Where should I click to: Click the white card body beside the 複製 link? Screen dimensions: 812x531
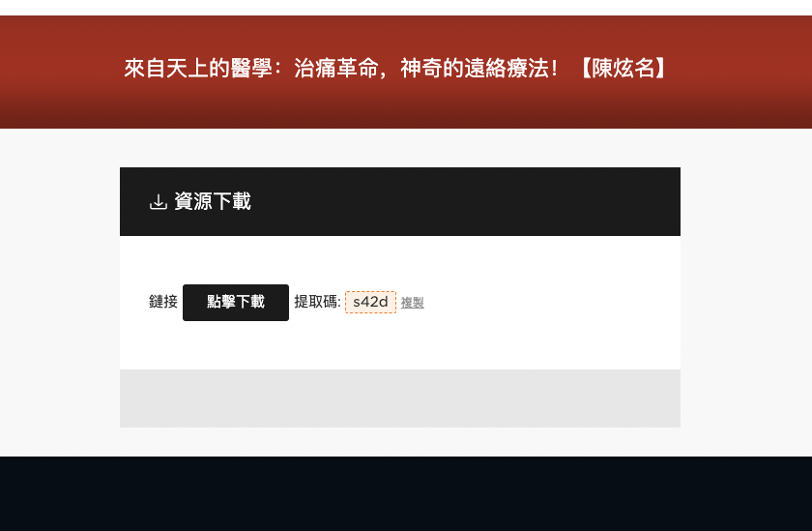tap(549, 303)
